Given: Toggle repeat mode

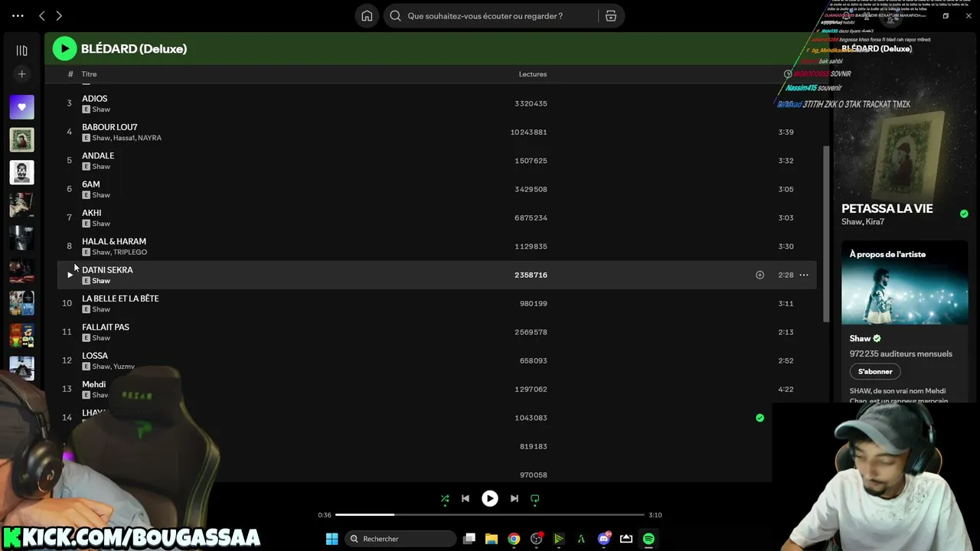Looking at the screenshot, I should (535, 498).
